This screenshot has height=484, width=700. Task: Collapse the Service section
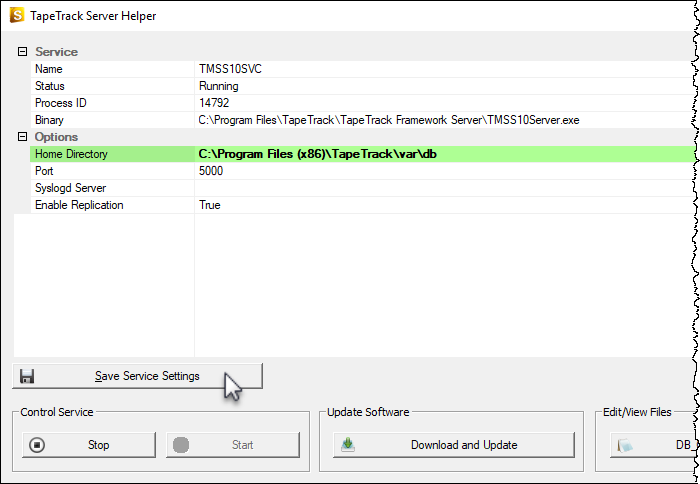click(x=22, y=51)
